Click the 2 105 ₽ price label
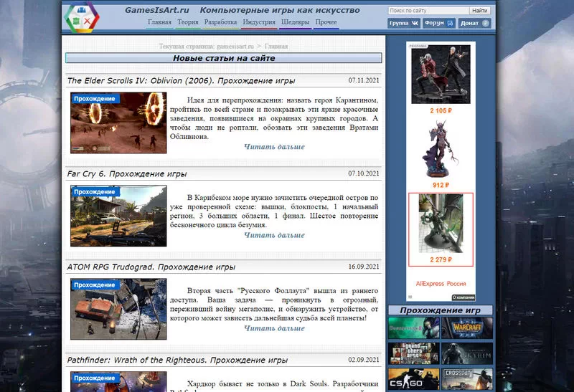 (x=441, y=110)
